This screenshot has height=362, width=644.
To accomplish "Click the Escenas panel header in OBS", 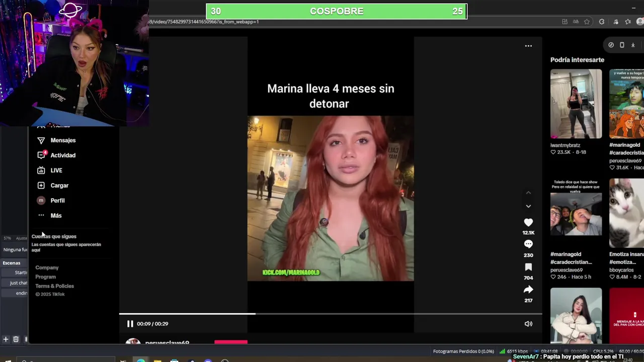I will (x=12, y=263).
